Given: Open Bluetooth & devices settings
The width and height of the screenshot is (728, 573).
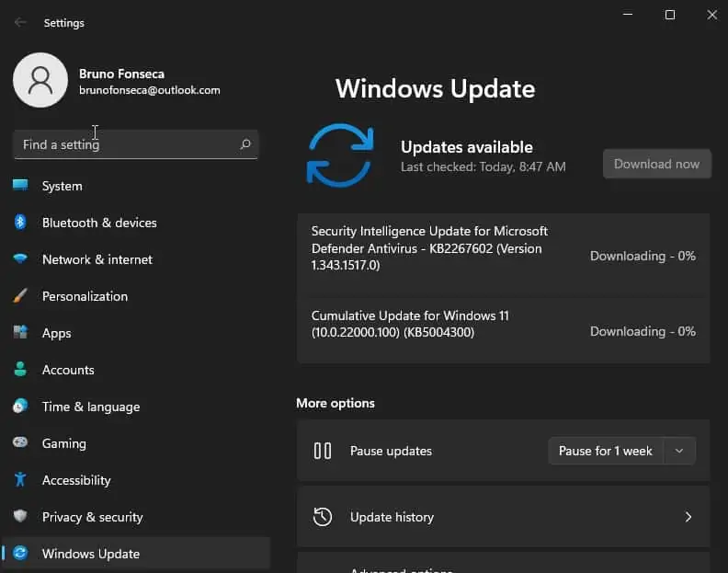Looking at the screenshot, I should point(136,223).
